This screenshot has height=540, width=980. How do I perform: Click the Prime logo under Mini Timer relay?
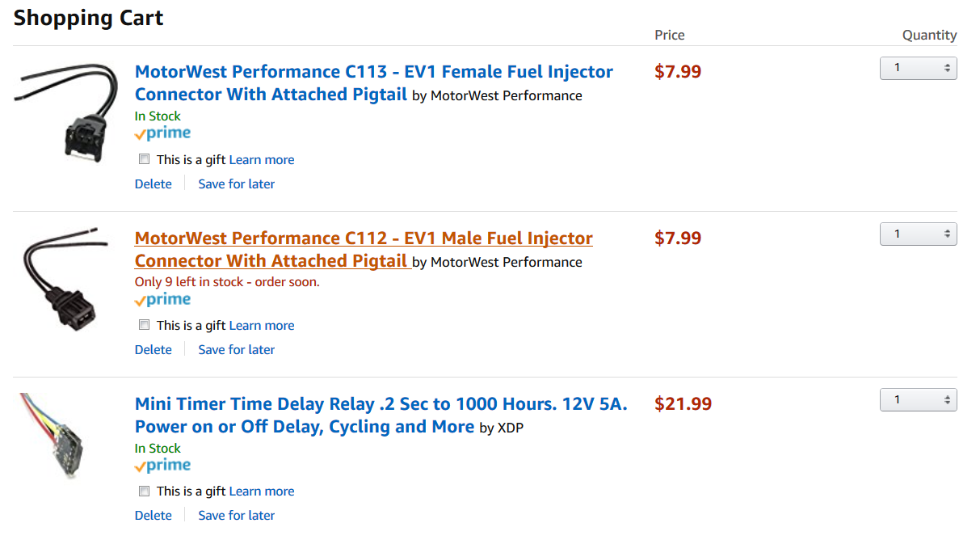pos(163,466)
